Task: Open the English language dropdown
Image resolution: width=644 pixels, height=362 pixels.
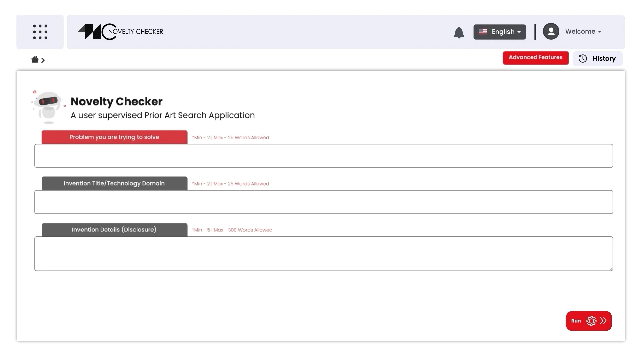Action: coord(499,32)
